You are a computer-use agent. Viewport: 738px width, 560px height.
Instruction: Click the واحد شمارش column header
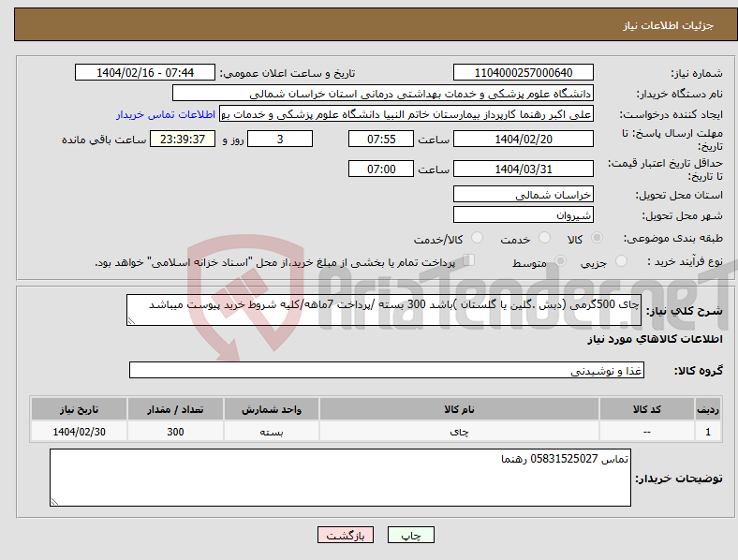pos(272,409)
